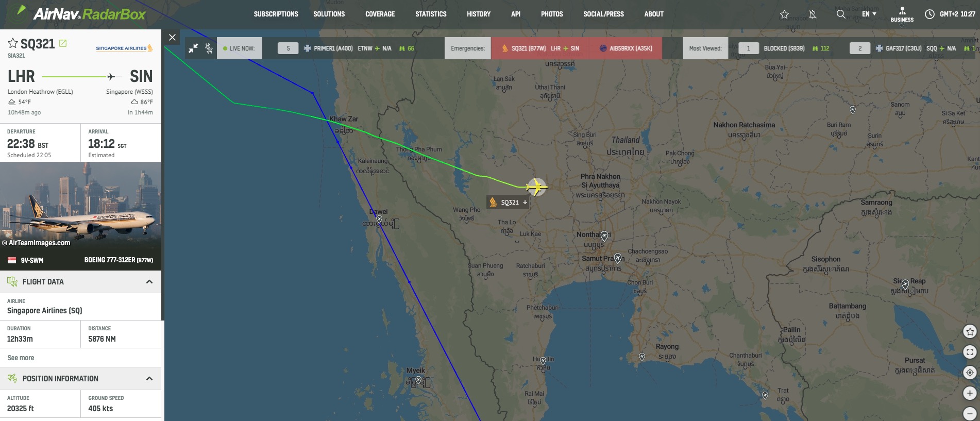Click the map favorites star button
This screenshot has height=421, width=980.
pyautogui.click(x=970, y=332)
